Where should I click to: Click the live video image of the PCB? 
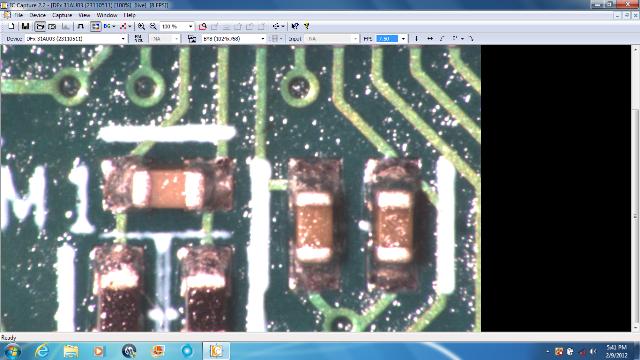click(241, 188)
